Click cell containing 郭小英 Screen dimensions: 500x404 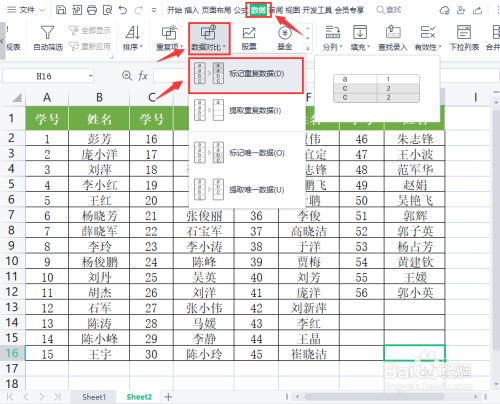tap(415, 292)
